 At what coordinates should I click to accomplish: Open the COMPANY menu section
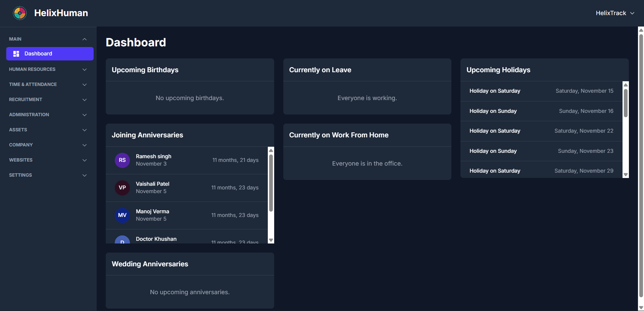tap(48, 145)
